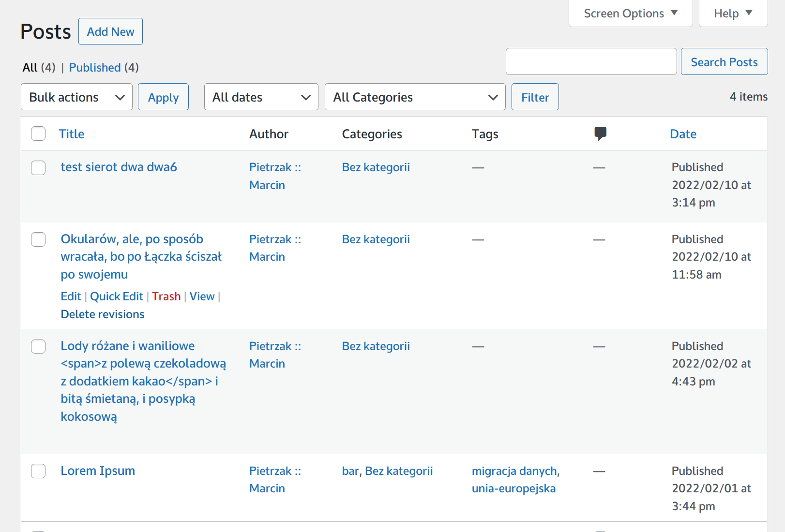Show All posts view
This screenshot has height=532, width=785.
point(30,67)
